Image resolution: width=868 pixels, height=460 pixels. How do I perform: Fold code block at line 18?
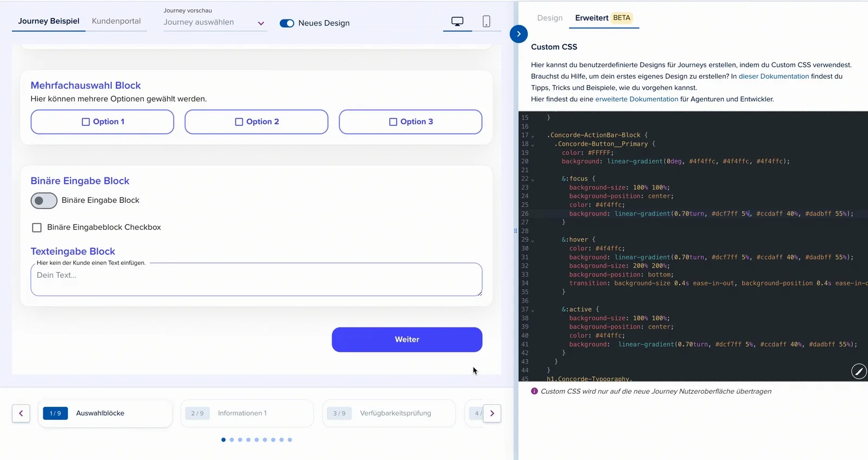[x=533, y=144]
